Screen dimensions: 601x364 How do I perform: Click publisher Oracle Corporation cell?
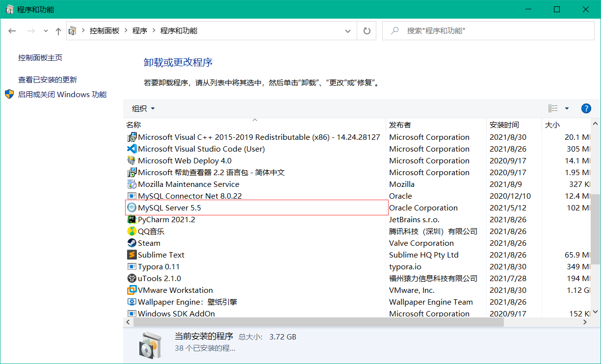423,208
